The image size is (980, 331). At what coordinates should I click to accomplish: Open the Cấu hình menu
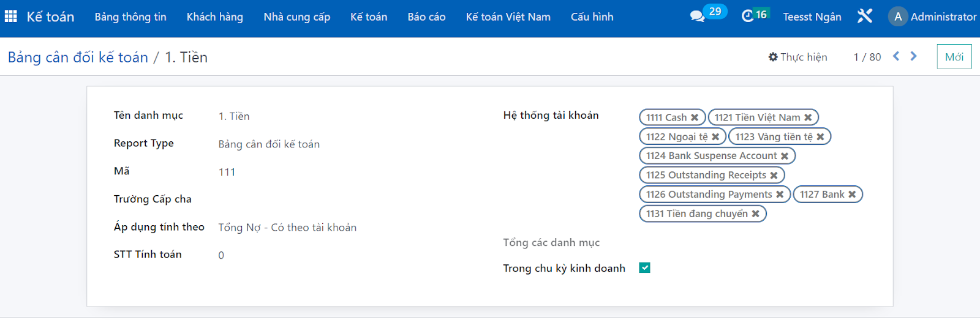click(x=592, y=17)
